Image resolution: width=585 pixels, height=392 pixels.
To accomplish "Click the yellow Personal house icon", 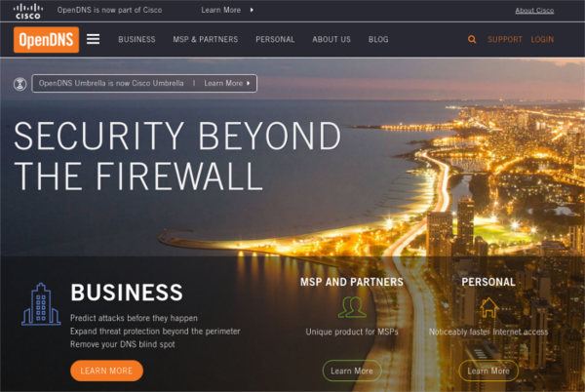I will (488, 307).
